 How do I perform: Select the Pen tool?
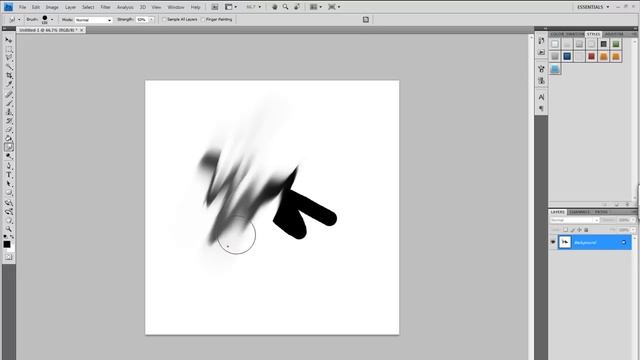[x=9, y=166]
